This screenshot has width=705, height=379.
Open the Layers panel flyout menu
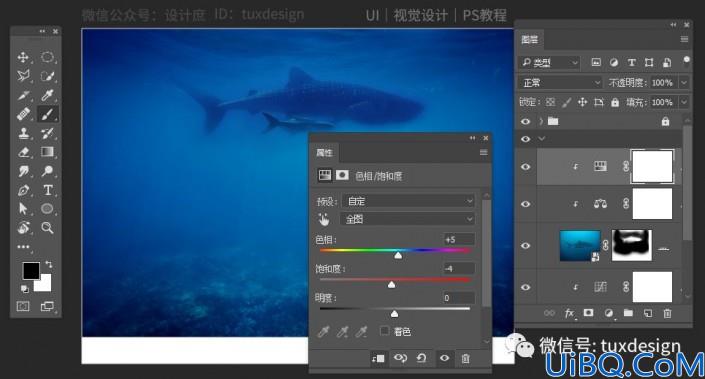(684, 40)
